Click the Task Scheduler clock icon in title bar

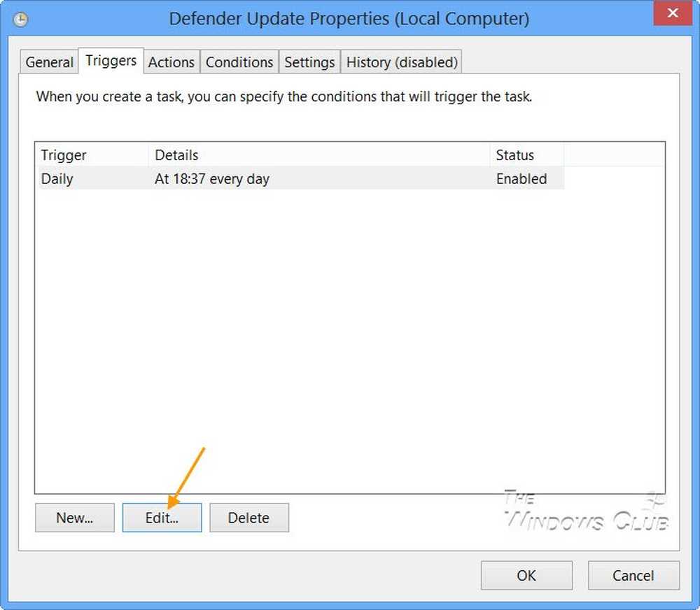(x=20, y=20)
